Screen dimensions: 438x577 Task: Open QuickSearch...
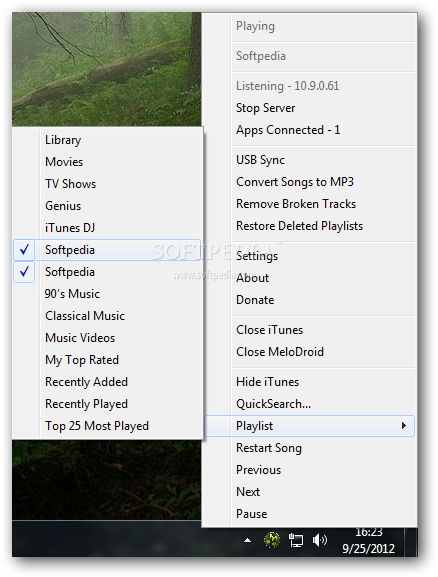309,404
